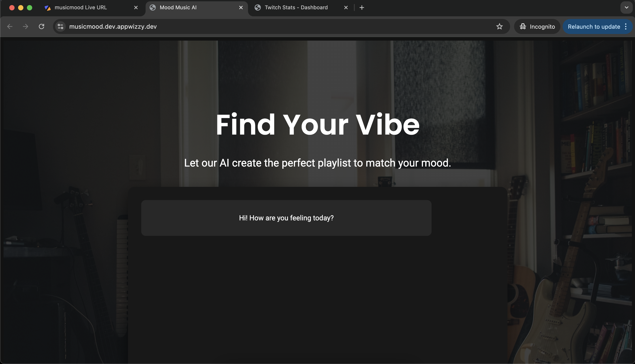The height and width of the screenshot is (364, 635).
Task: Click the 'How are you feeling today' message
Action: coord(286,218)
